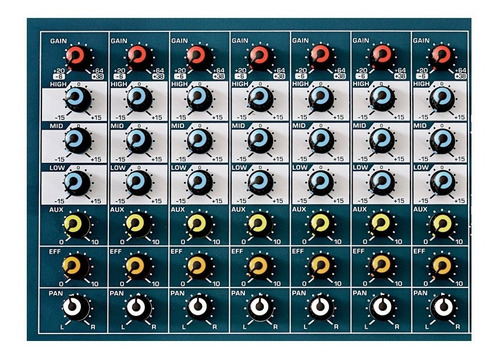
Task: Click the orange EFF knob on channel six
Action: tap(382, 266)
